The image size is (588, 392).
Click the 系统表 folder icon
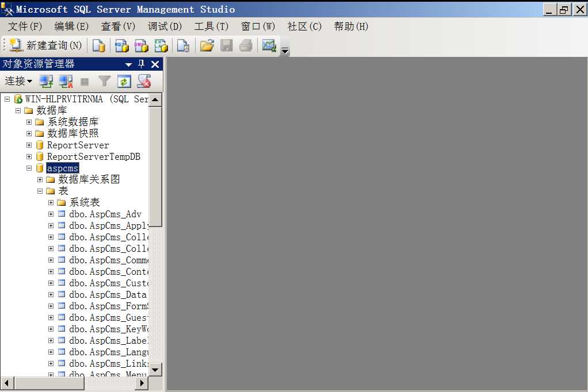click(62, 203)
